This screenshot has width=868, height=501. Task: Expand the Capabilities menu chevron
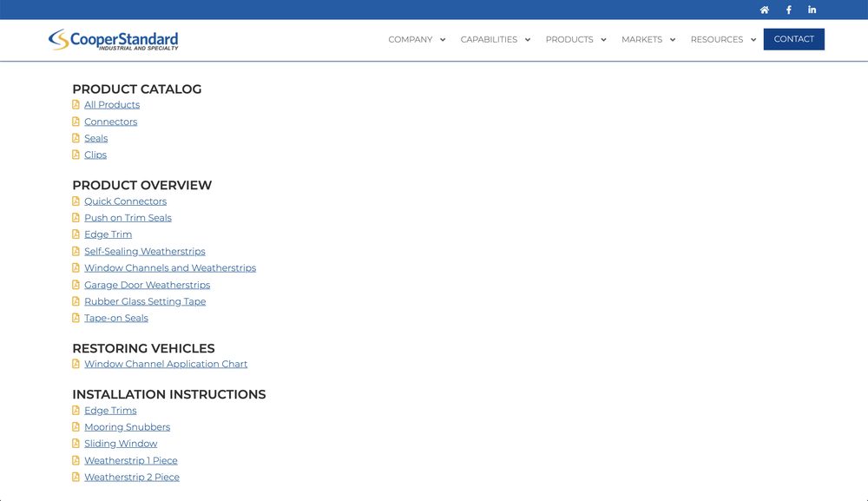528,40
